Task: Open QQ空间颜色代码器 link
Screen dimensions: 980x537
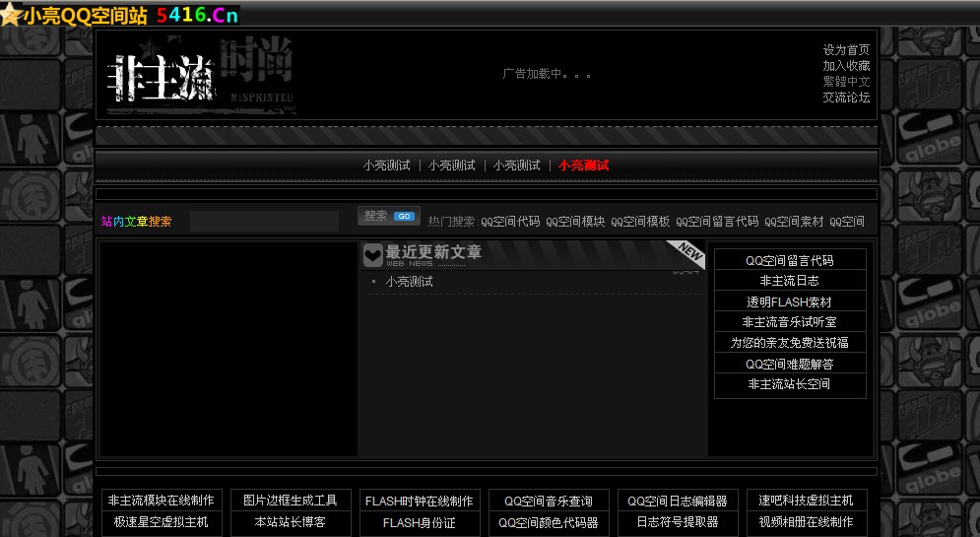Action: click(549, 522)
